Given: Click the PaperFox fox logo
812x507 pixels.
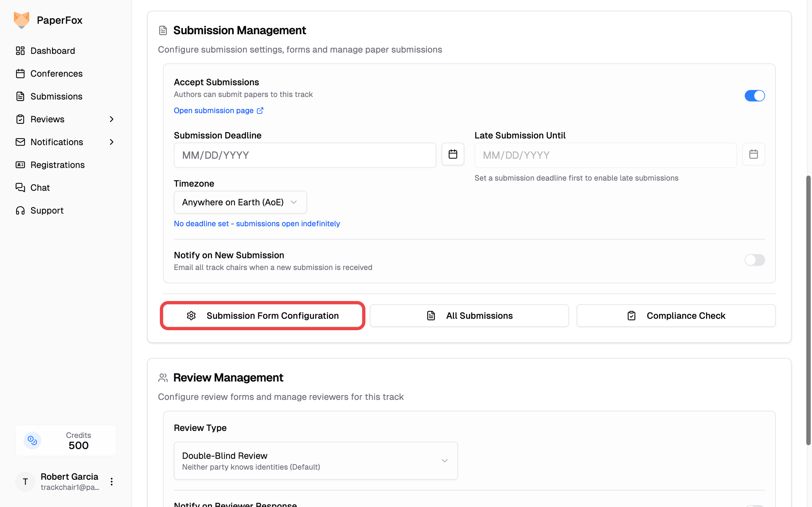Looking at the screenshot, I should pos(22,20).
